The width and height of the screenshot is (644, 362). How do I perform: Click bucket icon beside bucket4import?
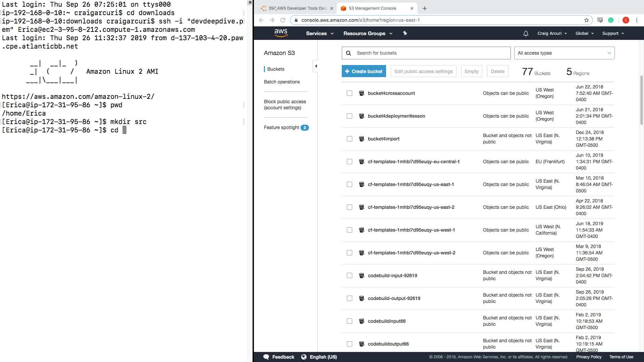(362, 139)
